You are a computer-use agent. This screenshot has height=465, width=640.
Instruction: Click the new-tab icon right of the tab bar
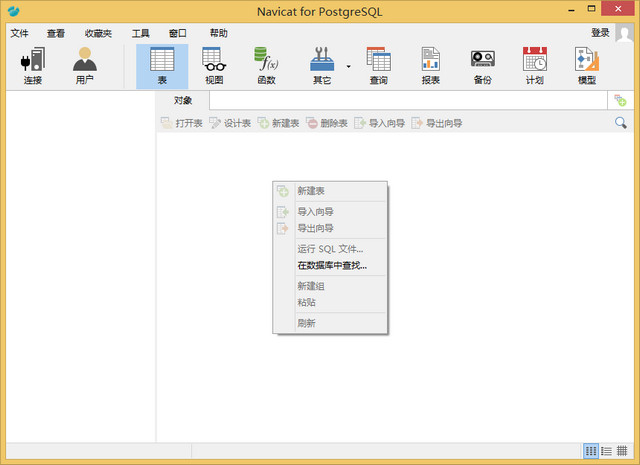[x=620, y=100]
